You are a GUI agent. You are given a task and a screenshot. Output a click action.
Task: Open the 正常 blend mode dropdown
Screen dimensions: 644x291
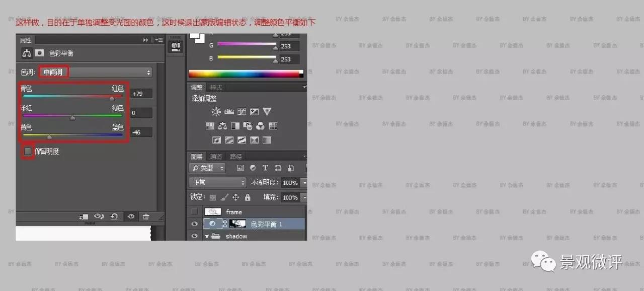pyautogui.click(x=217, y=182)
